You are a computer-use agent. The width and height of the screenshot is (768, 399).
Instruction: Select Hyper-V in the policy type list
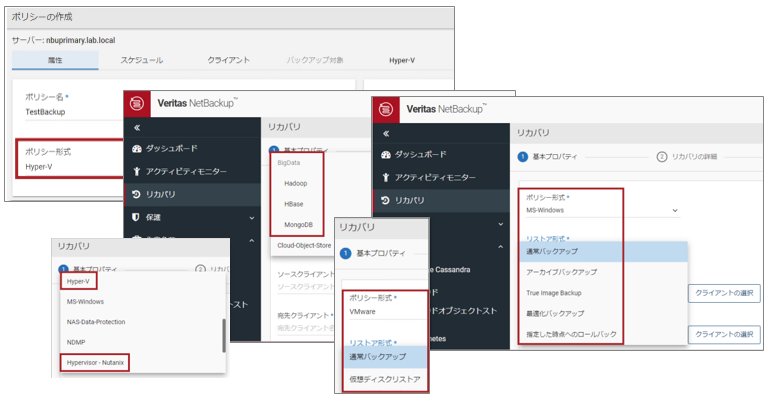pos(78,282)
